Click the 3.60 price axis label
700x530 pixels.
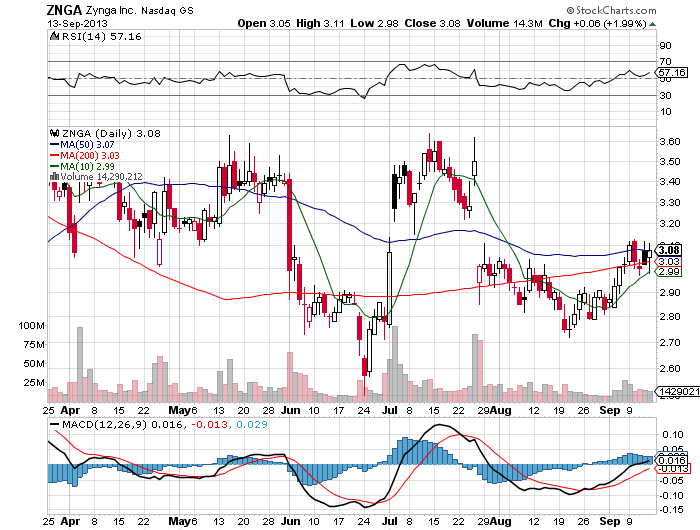click(670, 142)
